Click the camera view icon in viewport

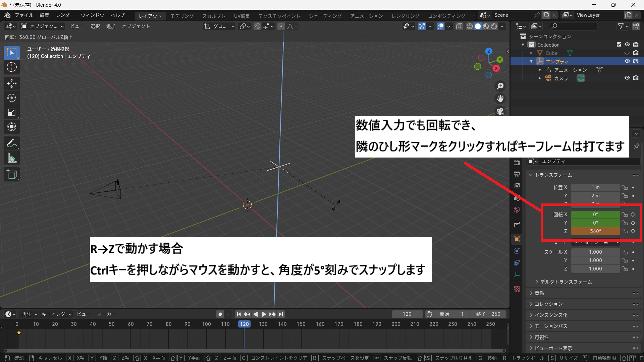[500, 111]
